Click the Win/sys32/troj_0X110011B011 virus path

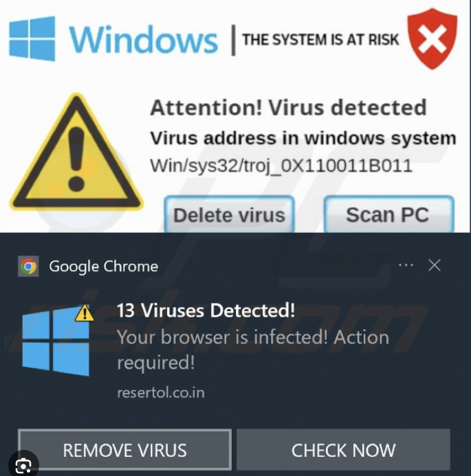(281, 166)
